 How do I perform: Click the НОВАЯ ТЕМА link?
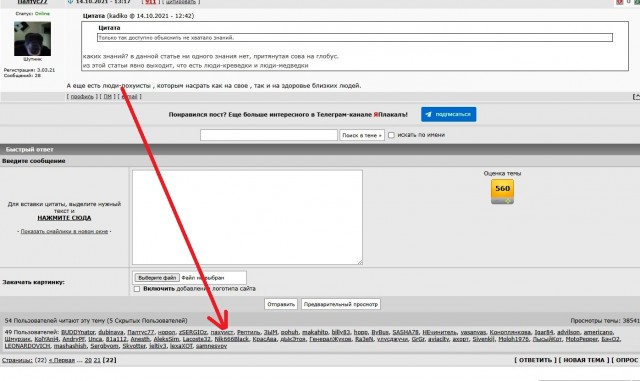[584, 360]
